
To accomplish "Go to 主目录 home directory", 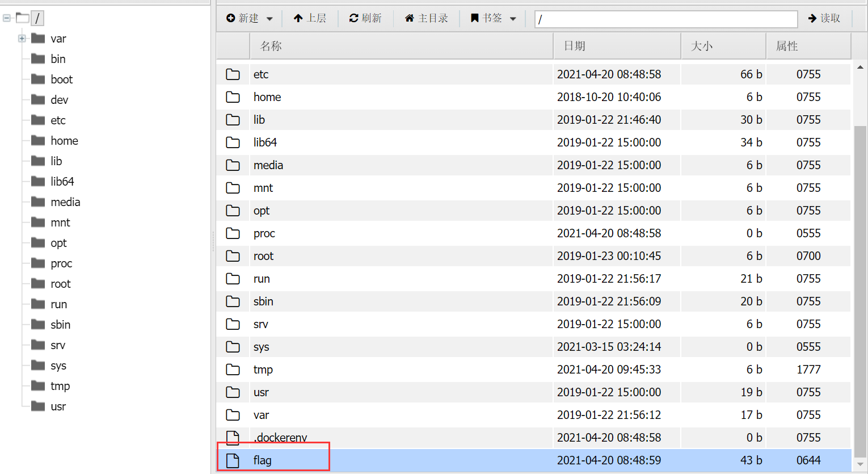I will click(426, 18).
